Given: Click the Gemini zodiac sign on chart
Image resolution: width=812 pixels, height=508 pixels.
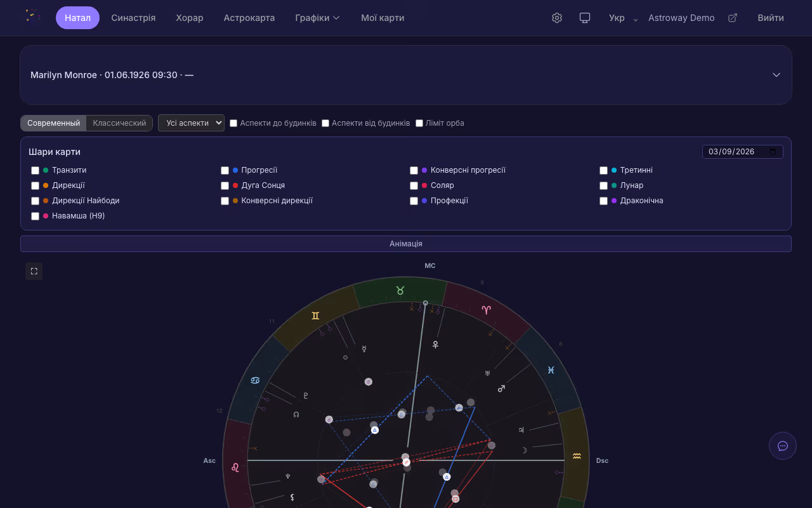Looking at the screenshot, I should click(315, 316).
